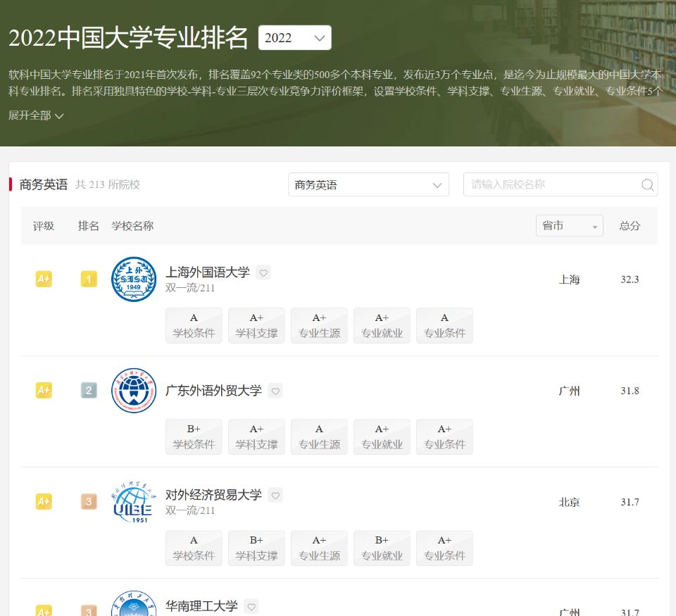This screenshot has height=616, width=676.
Task: Favorite 华南理工大学 with heart icon
Action: tap(251, 607)
